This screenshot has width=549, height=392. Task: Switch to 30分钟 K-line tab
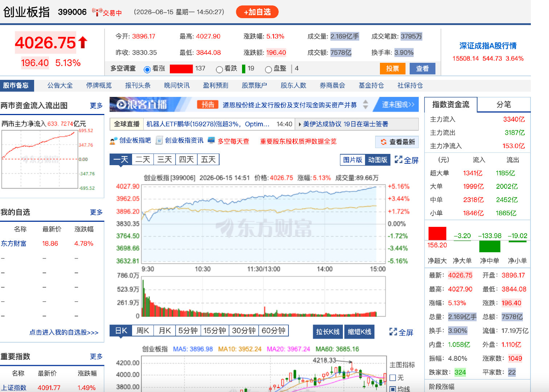(244, 331)
